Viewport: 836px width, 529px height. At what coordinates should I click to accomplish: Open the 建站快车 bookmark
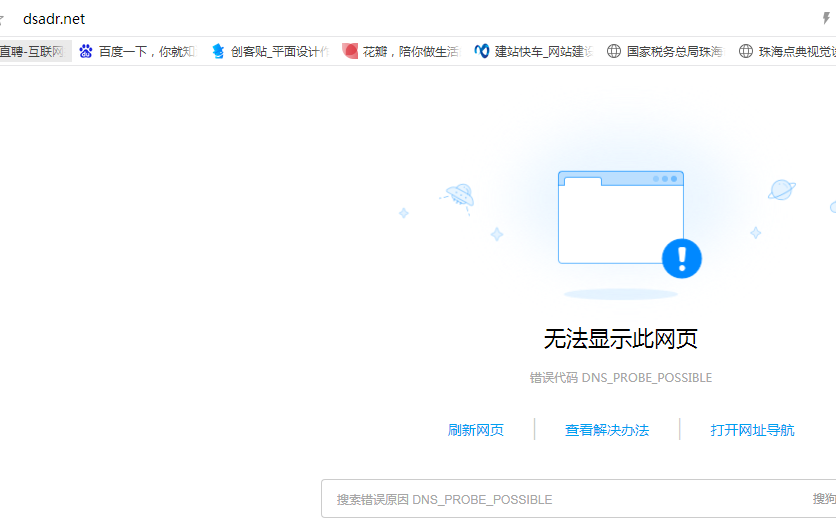[x=533, y=51]
